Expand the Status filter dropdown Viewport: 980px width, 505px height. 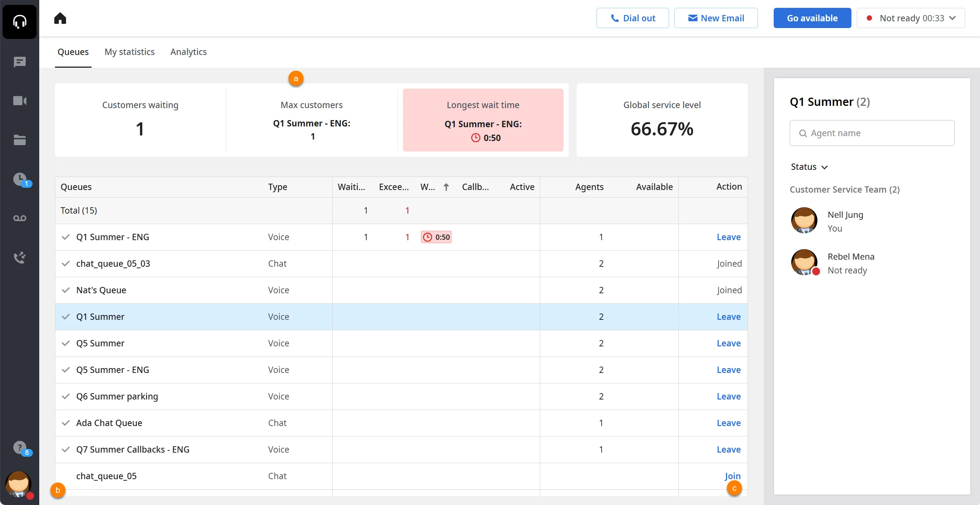tap(809, 167)
